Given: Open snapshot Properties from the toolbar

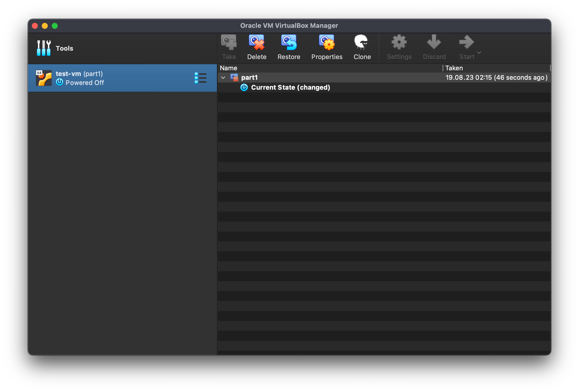Looking at the screenshot, I should click(x=327, y=42).
